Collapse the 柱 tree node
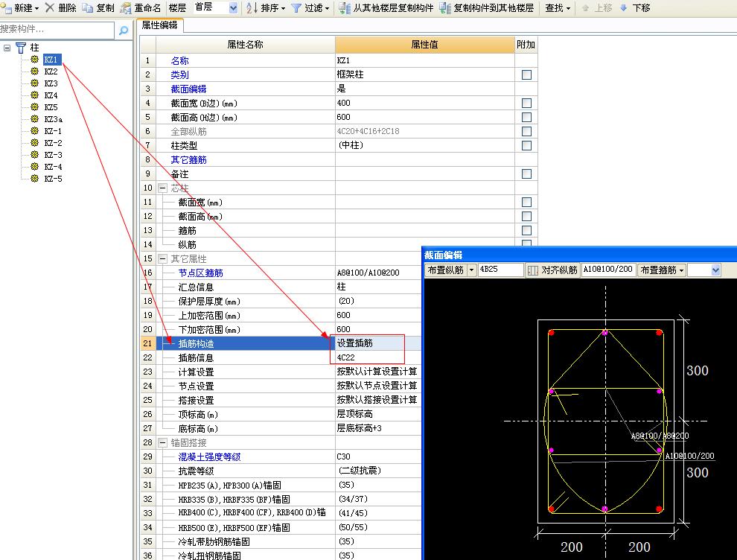737x560 pixels. (x=7, y=48)
